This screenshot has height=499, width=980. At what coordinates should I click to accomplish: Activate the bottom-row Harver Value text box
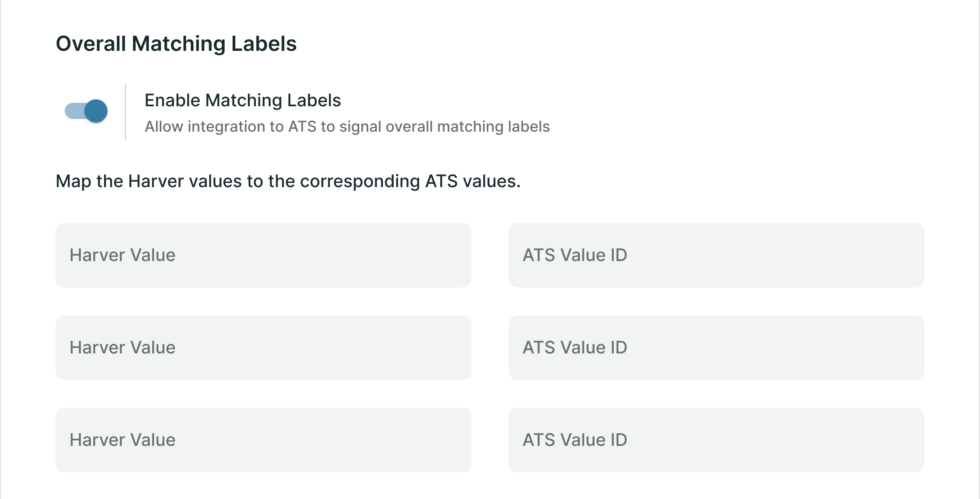tap(263, 440)
